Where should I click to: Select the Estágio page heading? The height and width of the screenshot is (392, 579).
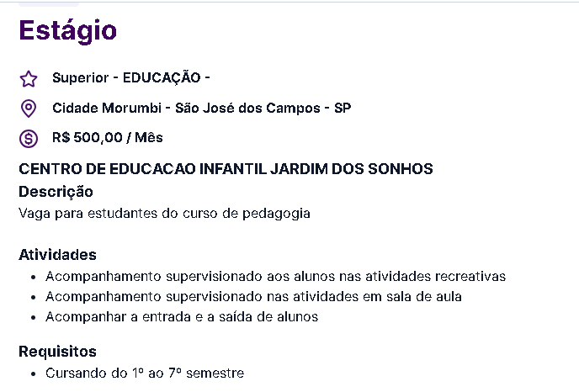point(68,31)
